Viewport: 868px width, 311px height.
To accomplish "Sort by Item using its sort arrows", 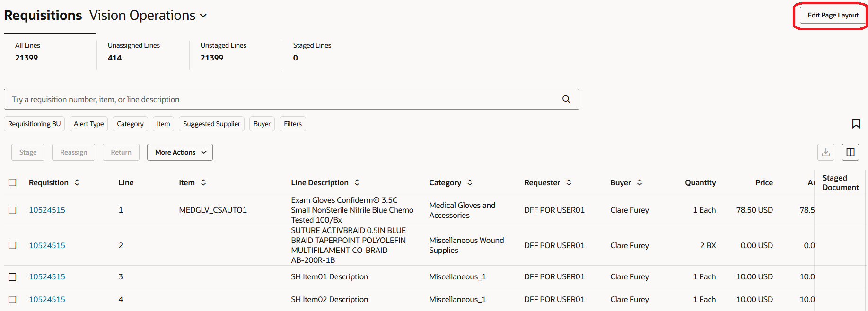I will (203, 182).
